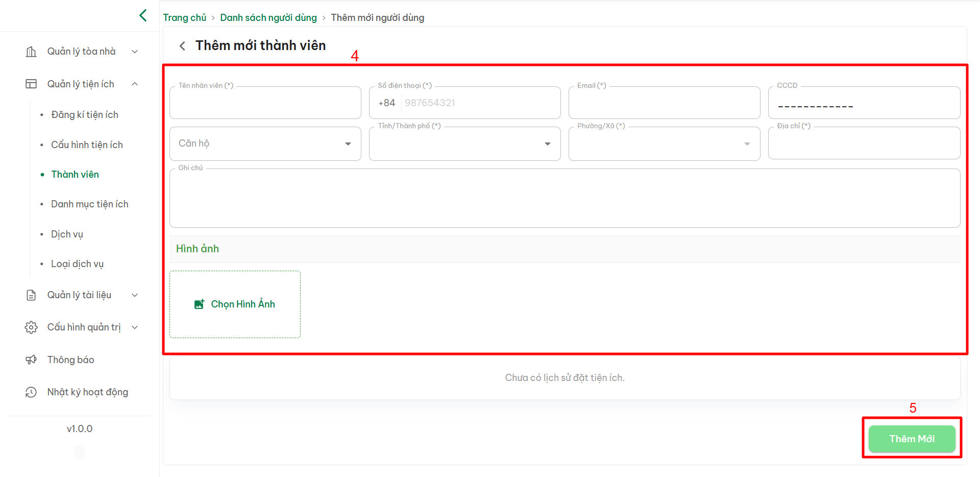Click the building icon for Quản lý tòa nhà
The image size is (980, 477).
click(x=31, y=52)
